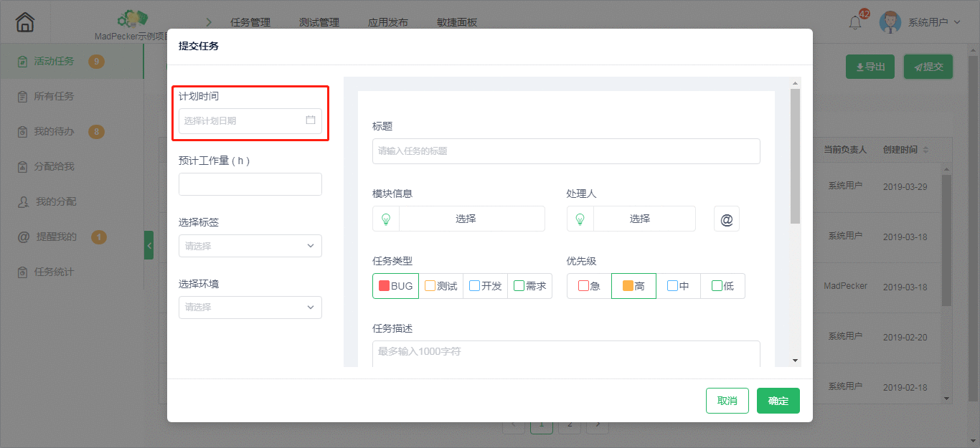Click the @ mention icon beside 处理人
This screenshot has width=980, height=448.
pyautogui.click(x=726, y=219)
